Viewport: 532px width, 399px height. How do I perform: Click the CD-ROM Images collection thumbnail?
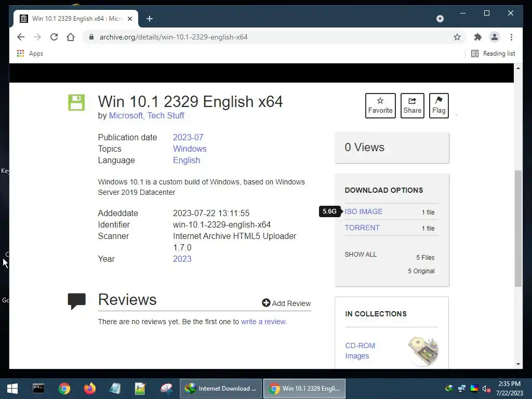[423, 351]
